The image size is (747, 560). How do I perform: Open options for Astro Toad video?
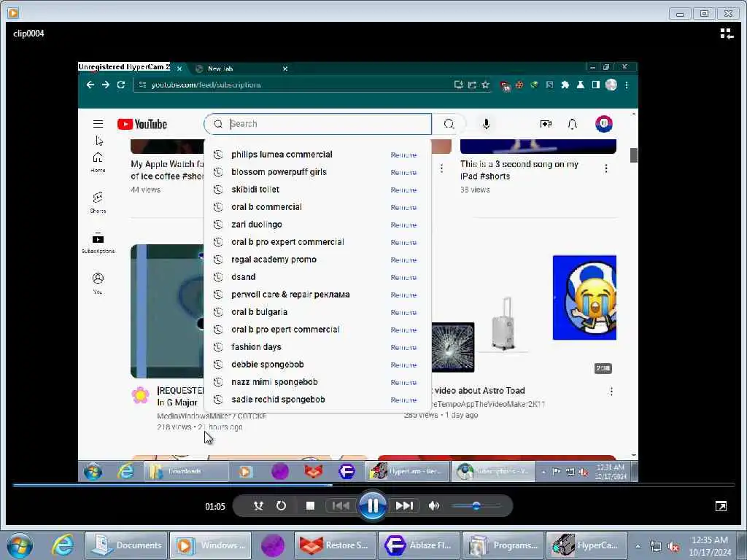tap(611, 392)
